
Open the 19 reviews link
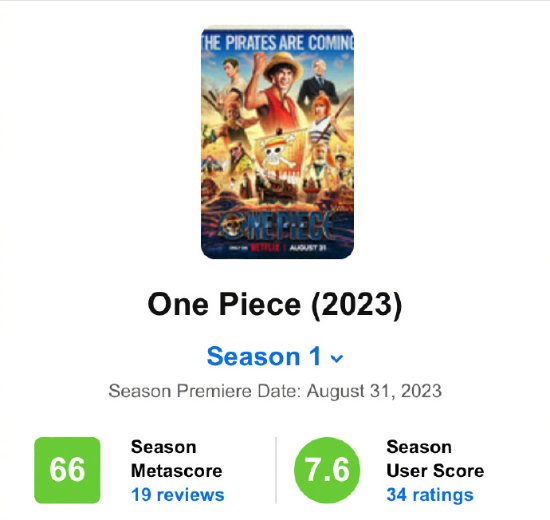(177, 495)
